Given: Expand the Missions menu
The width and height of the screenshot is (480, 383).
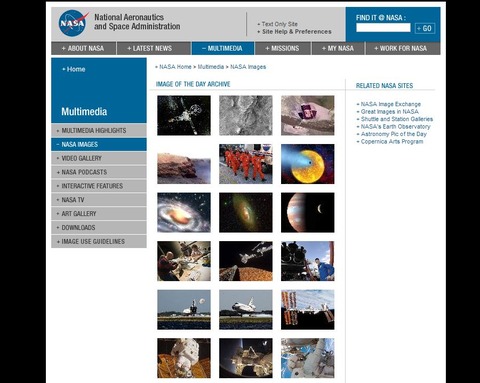Looking at the screenshot, I should pos(283,48).
